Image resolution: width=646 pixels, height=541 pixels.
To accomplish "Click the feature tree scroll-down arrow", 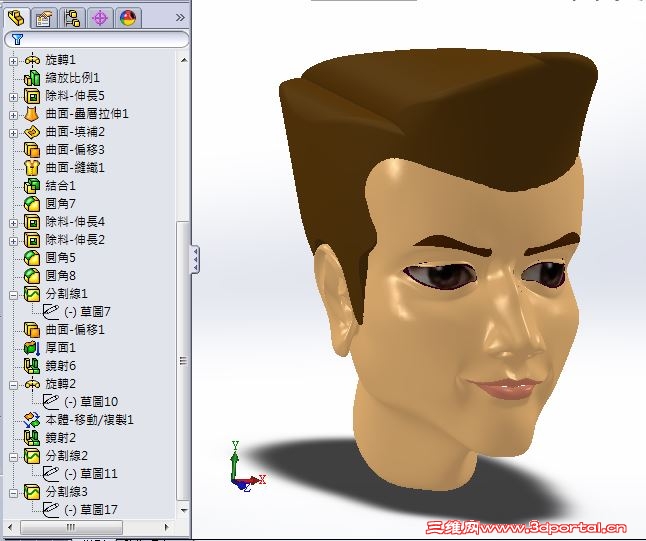I will coord(184,511).
